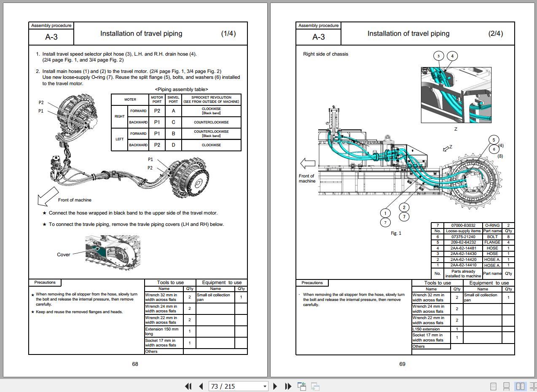Click the detail view Z illustration
Image resolution: width=537 pixels, height=392 pixels.
[x=456, y=95]
